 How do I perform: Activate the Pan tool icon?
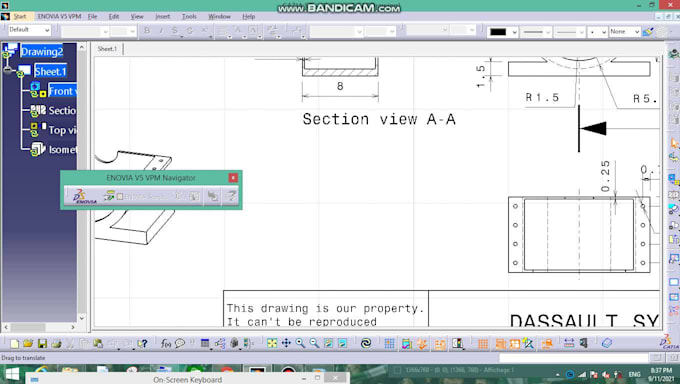286,344
